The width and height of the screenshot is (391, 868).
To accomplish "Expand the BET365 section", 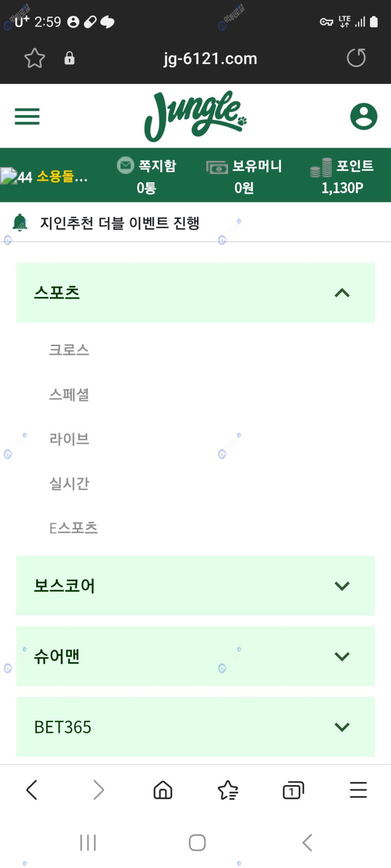I will coord(342,727).
